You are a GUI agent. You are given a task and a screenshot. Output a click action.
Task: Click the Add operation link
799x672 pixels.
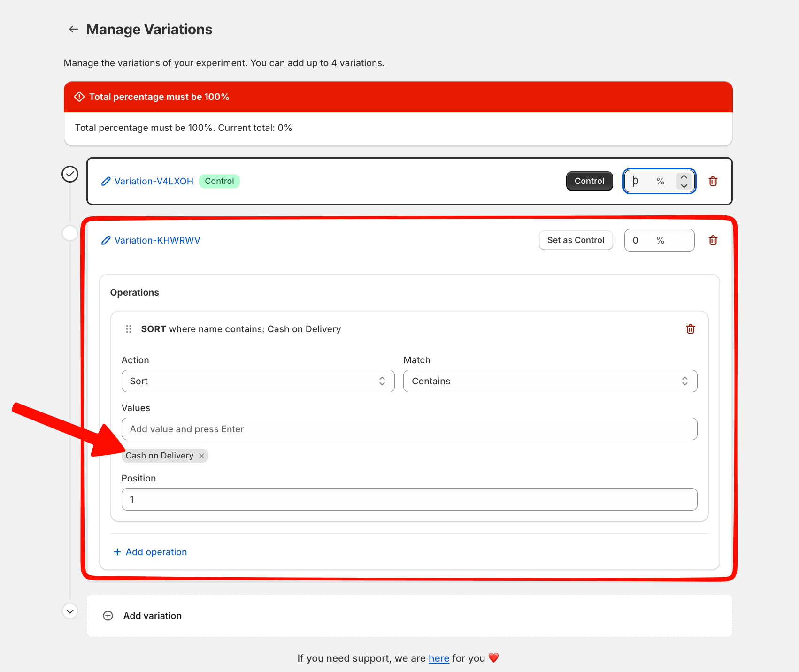[150, 552]
